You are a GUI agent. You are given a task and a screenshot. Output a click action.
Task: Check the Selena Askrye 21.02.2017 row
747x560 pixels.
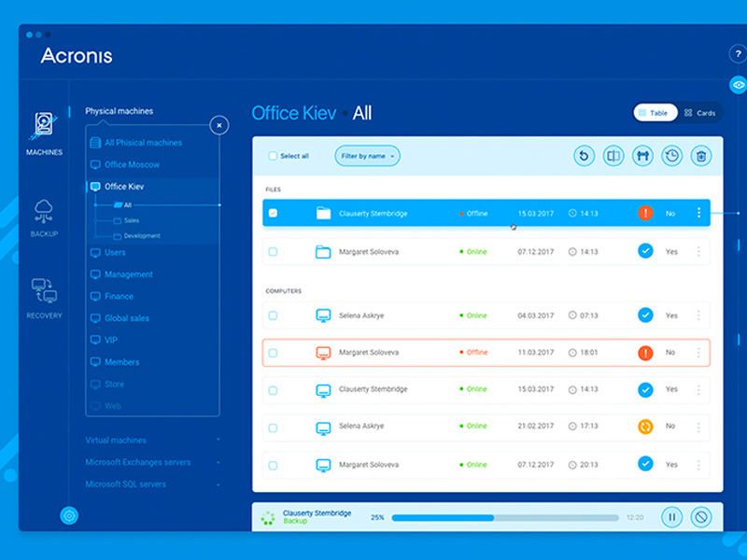[273, 427]
